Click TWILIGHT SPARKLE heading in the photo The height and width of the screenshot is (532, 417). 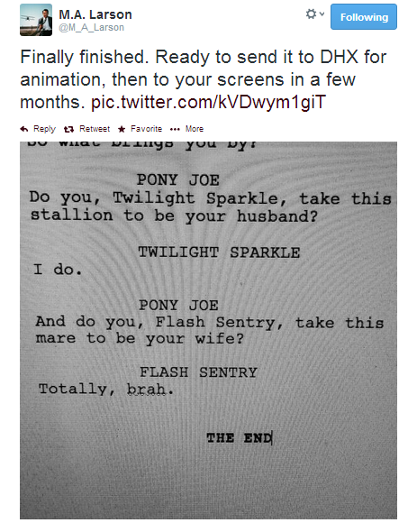tap(219, 252)
